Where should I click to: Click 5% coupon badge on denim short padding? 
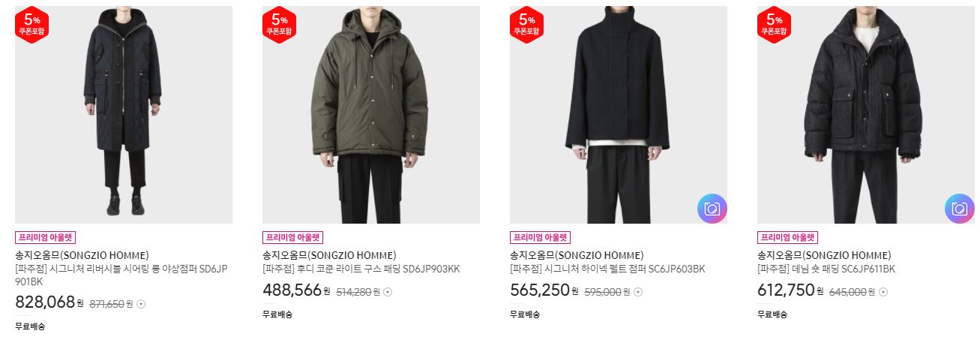coord(774,25)
